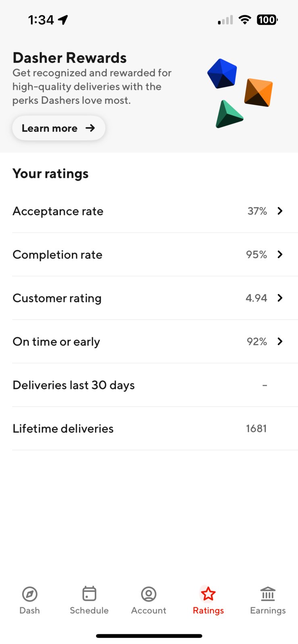Switch to the Schedule tab label
Screen dimensions: 298x644
89,610
